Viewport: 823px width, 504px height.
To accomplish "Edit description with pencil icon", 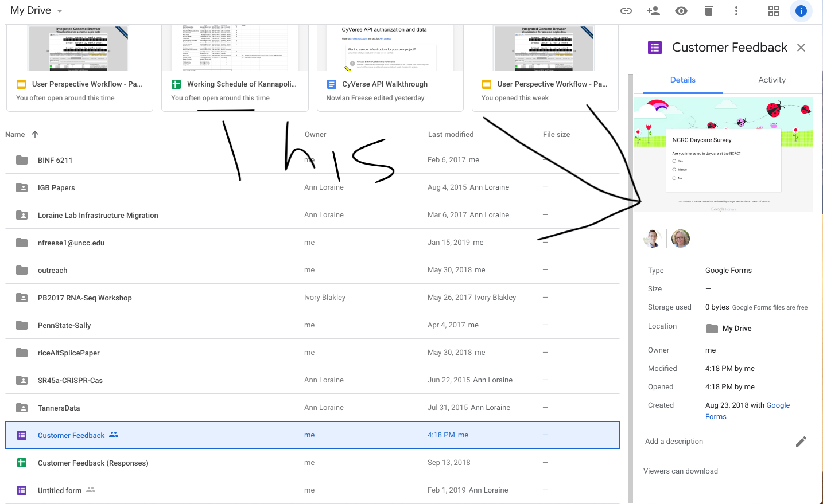I will pyautogui.click(x=801, y=441).
